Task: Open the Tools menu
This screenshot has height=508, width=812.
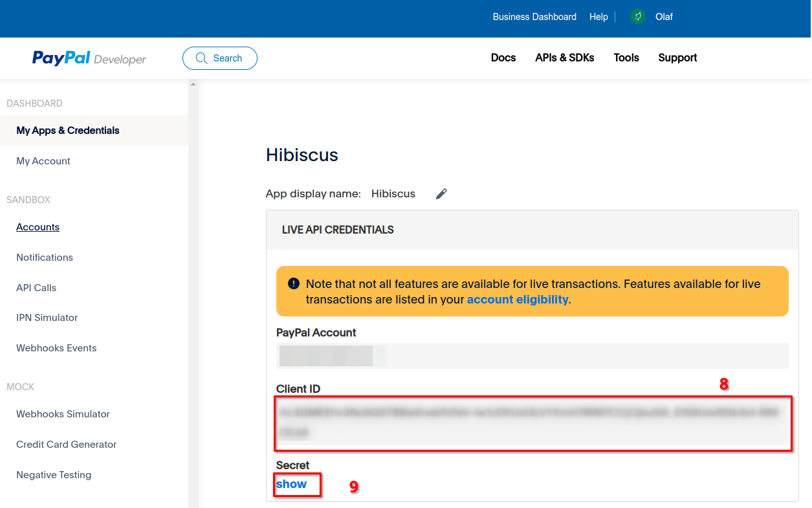Action: [x=626, y=58]
